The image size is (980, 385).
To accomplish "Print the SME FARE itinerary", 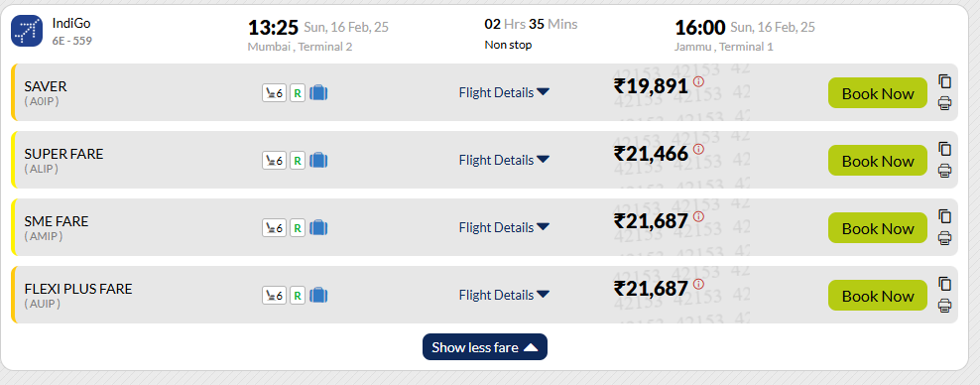I will 944,238.
